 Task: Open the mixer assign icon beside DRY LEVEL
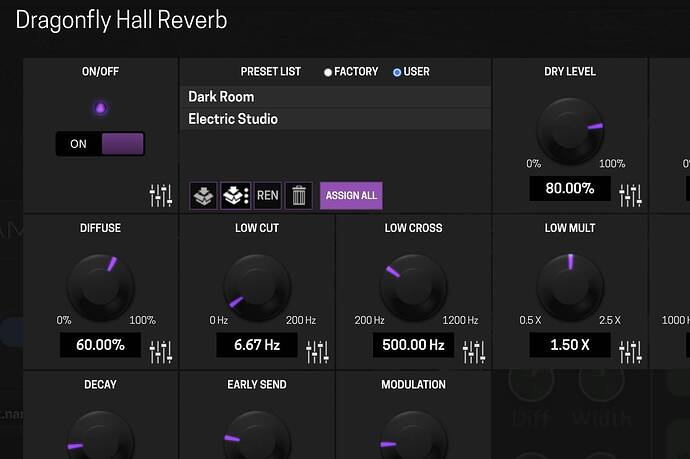point(631,195)
